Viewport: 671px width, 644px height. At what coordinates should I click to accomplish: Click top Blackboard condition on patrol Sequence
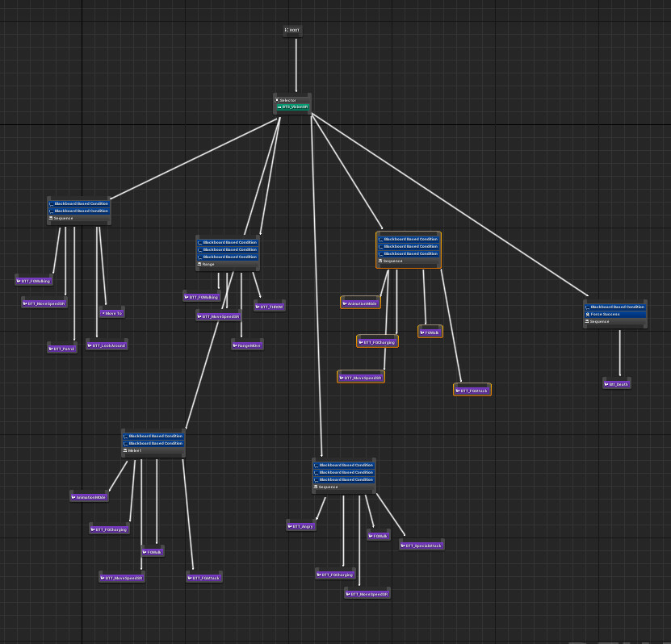[x=79, y=203]
